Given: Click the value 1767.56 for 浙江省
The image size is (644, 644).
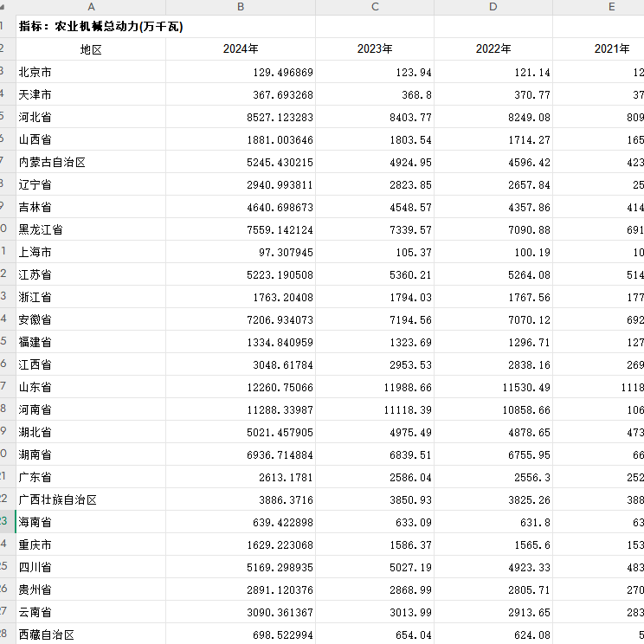Looking at the screenshot, I should pos(493,297).
